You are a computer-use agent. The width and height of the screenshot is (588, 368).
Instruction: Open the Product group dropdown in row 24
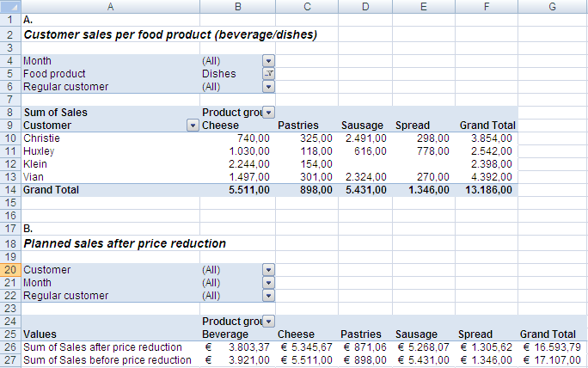268,321
